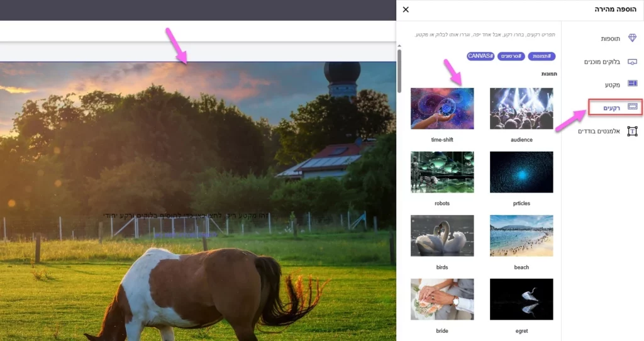
Task: Select the beach background thumbnail
Action: (521, 235)
